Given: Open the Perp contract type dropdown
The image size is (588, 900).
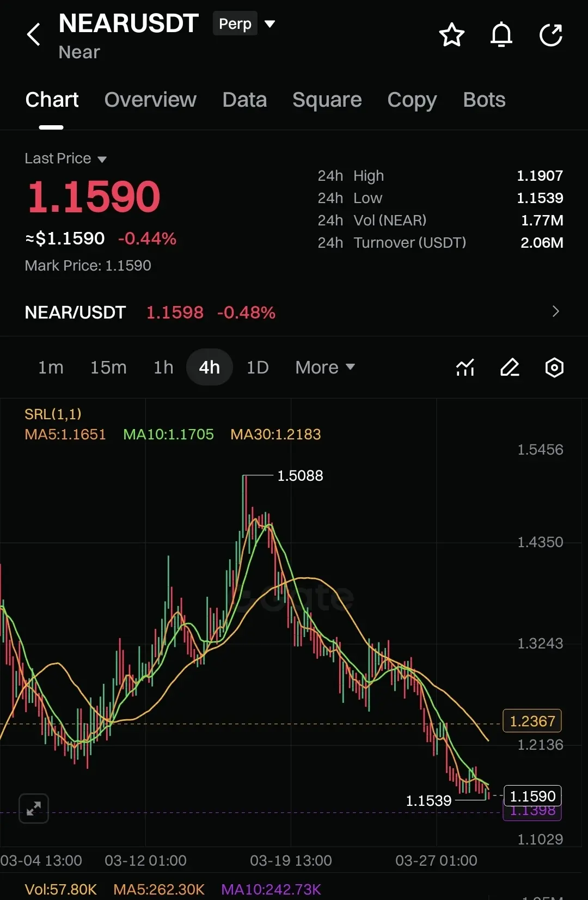Looking at the screenshot, I should point(244,23).
